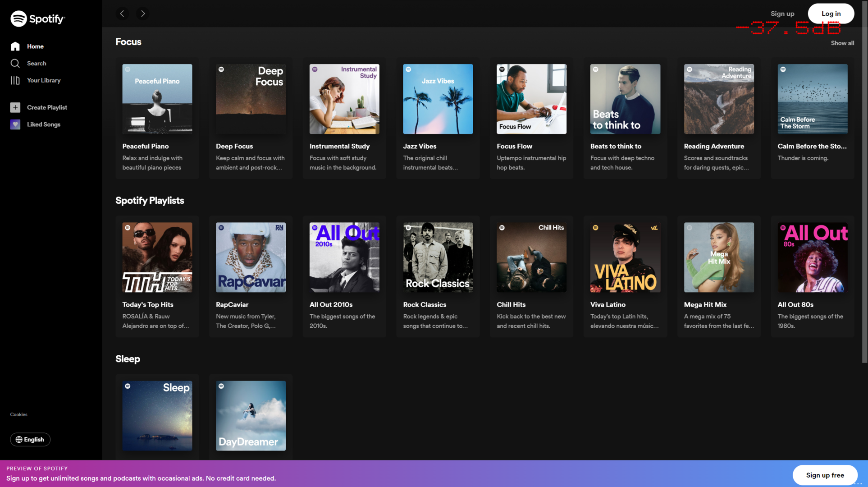
Task: Click the Your Library icon
Action: (x=15, y=80)
